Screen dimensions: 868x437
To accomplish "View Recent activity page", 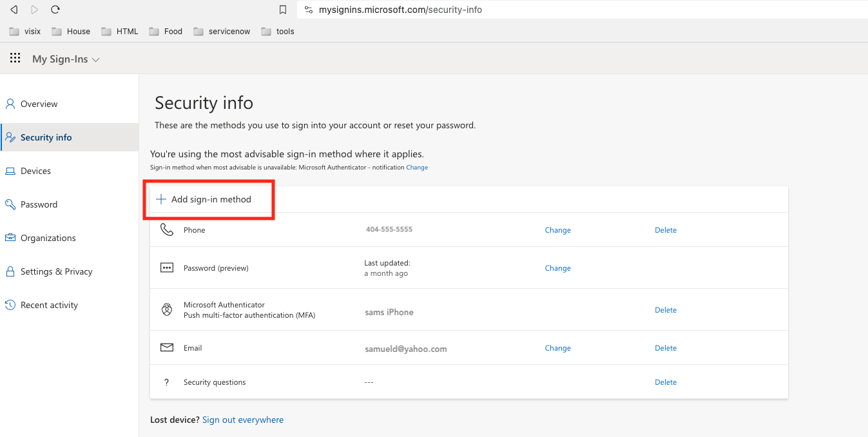I will pyautogui.click(x=69, y=305).
